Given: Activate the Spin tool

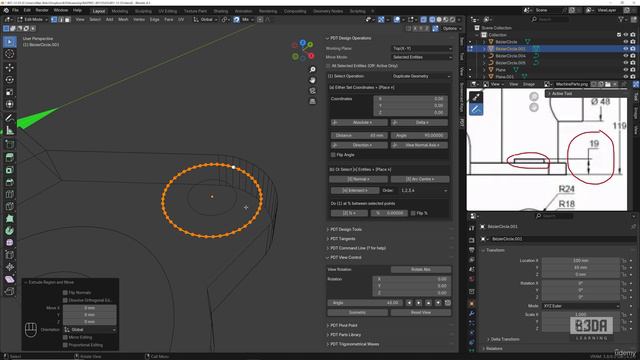Looking at the screenshot, I should [9, 231].
